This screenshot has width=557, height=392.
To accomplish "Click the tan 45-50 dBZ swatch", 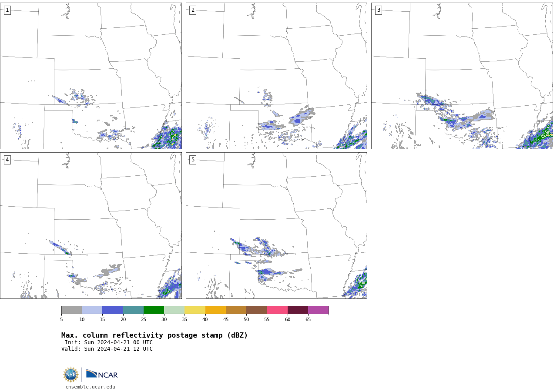I will pos(236,310).
